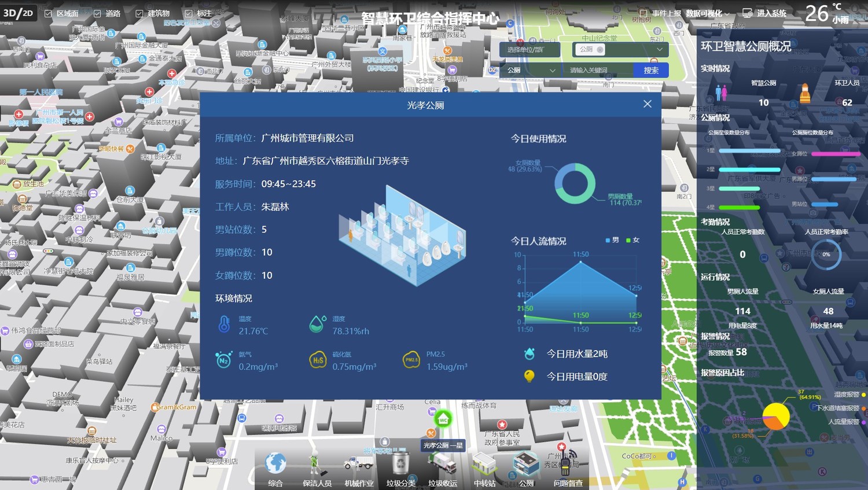Click the sanitation worker 环卫人员 icon
Screen dimensions: 868x490
[804, 93]
